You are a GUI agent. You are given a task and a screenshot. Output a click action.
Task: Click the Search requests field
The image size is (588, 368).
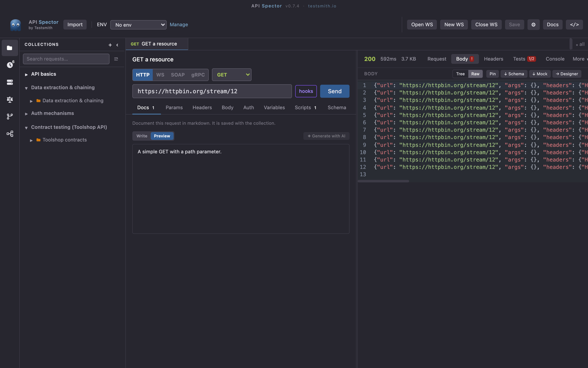[66, 59]
